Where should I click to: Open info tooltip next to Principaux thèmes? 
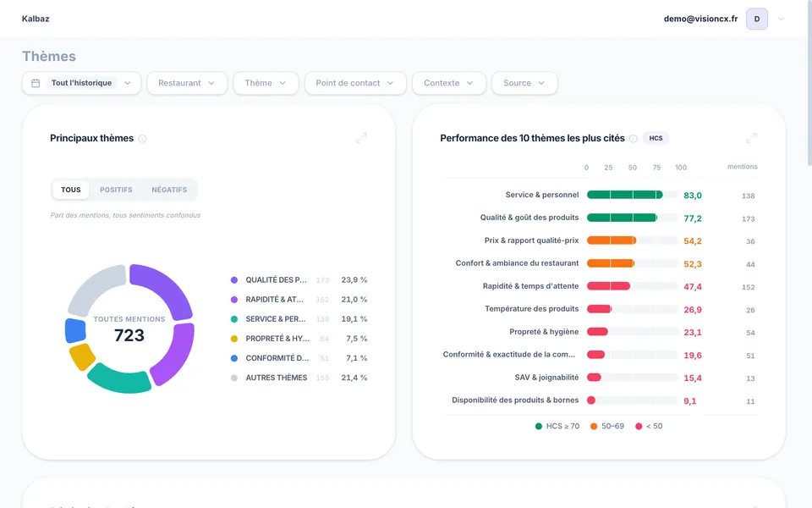(142, 138)
